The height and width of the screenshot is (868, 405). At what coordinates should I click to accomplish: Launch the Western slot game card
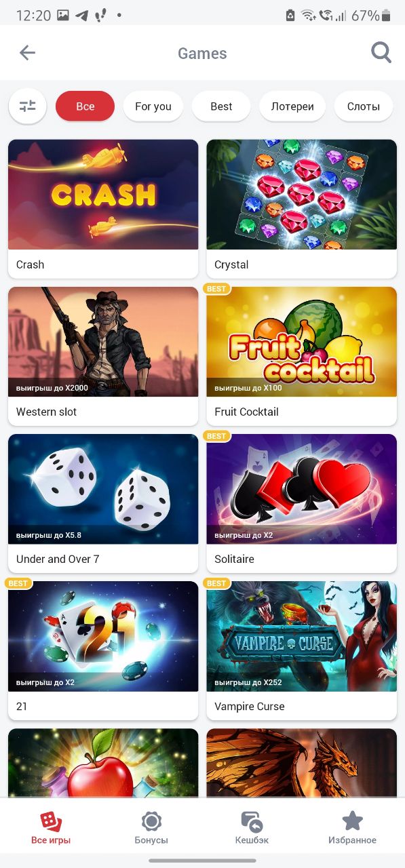(103, 356)
